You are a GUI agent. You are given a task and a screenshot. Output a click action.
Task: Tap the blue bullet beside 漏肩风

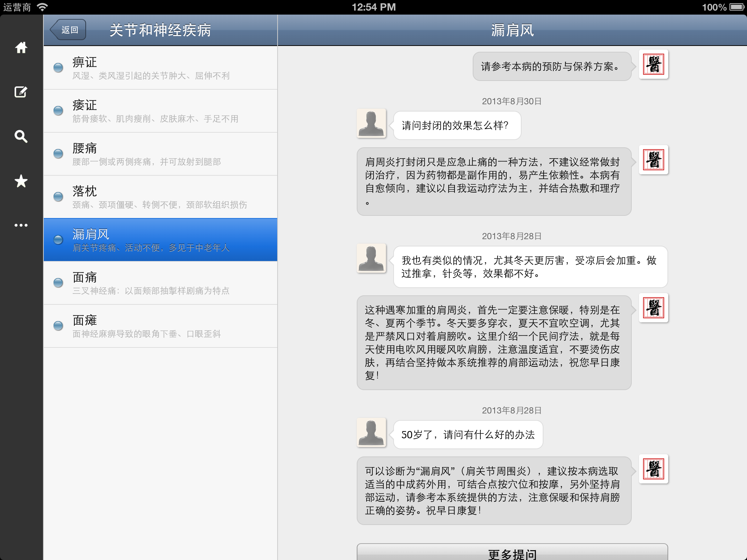(x=58, y=240)
